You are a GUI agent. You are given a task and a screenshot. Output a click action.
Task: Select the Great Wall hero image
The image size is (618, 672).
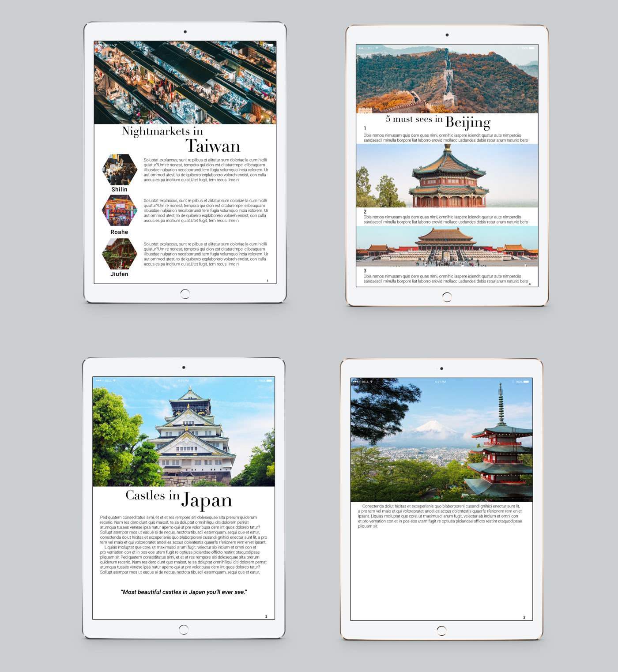tap(447, 79)
